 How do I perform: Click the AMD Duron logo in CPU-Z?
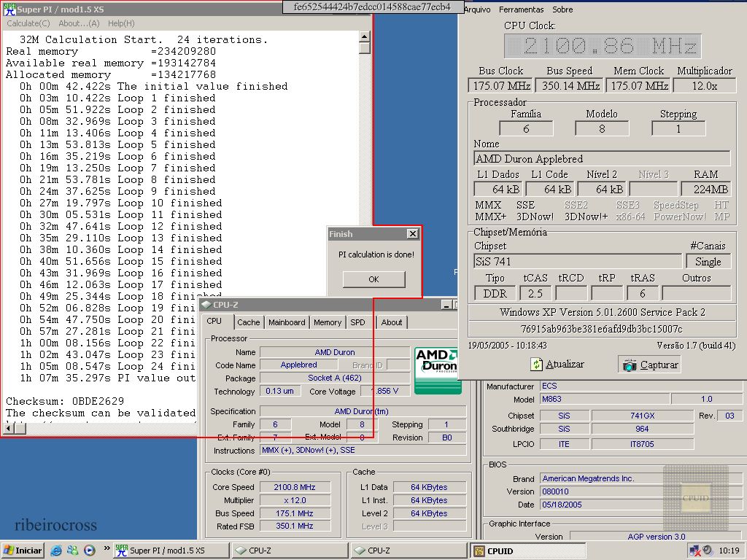click(x=436, y=370)
